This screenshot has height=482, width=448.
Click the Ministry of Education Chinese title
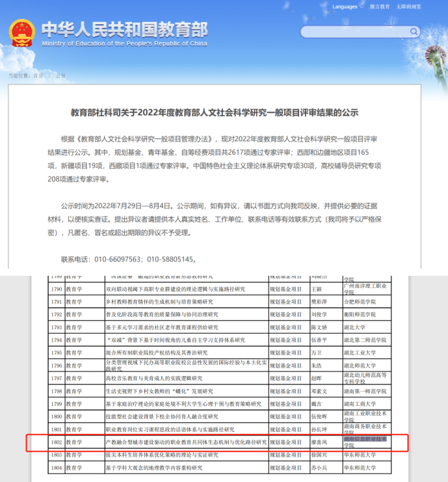(124, 29)
